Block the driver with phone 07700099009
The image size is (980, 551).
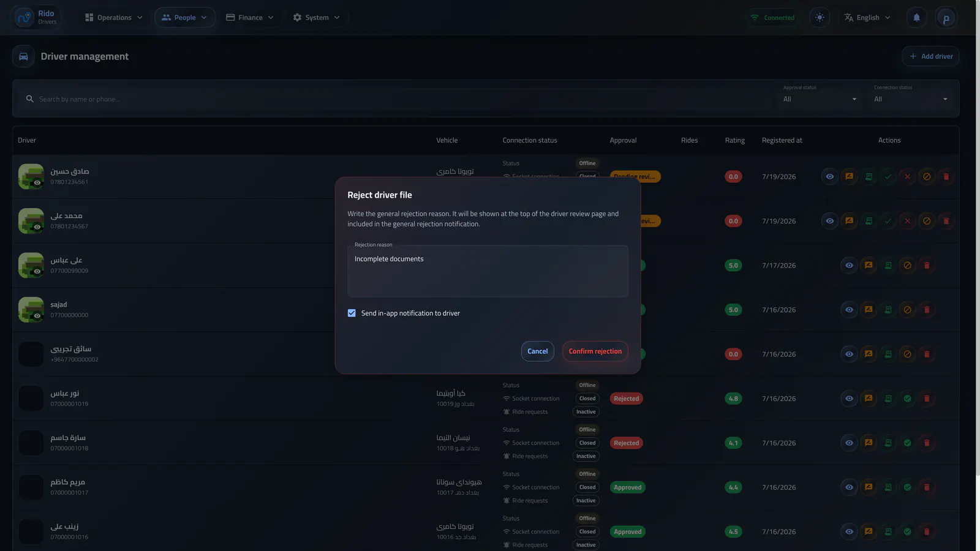907,265
